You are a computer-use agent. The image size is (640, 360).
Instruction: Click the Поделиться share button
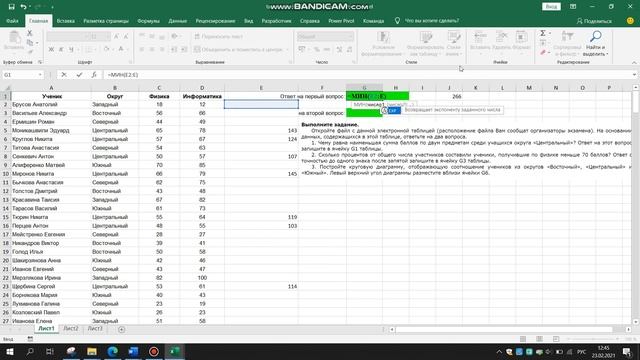594,21
